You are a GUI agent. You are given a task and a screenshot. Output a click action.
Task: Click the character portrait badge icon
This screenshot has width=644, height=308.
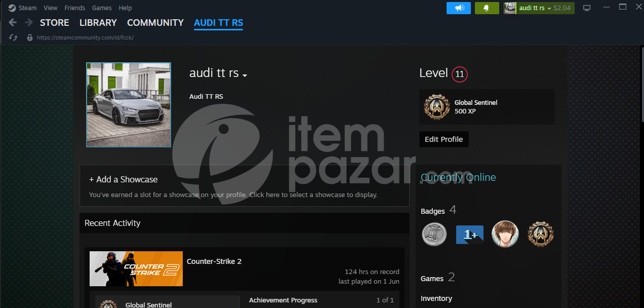(505, 235)
